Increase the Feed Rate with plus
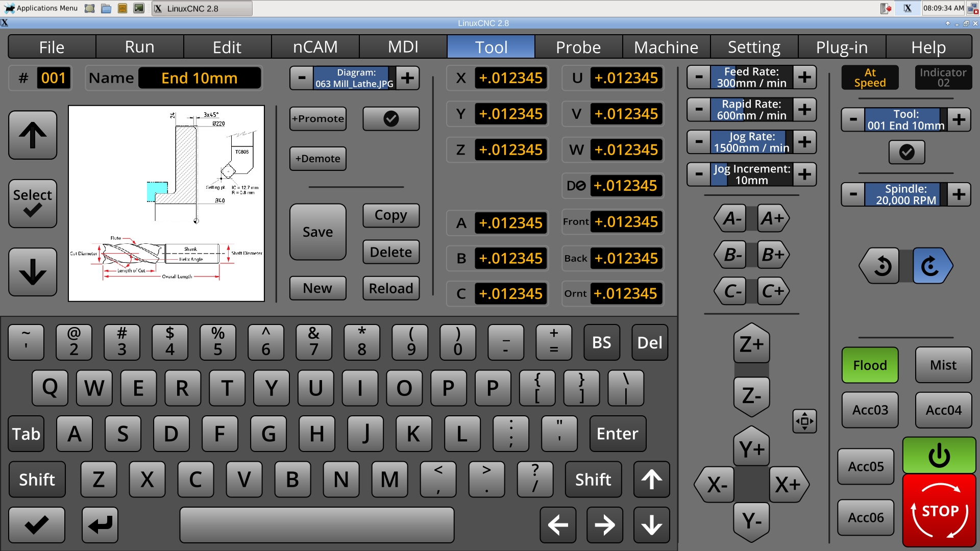Viewport: 980px width, 551px height. click(805, 78)
